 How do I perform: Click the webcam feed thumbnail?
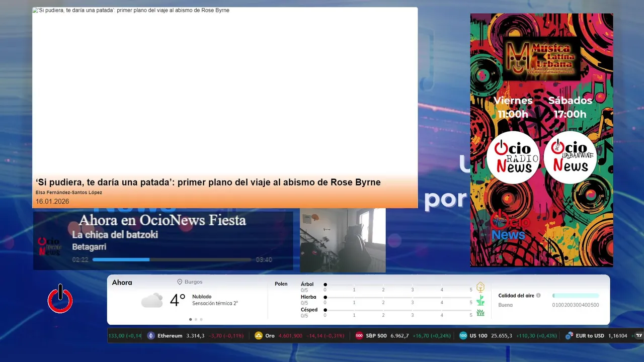tap(343, 240)
